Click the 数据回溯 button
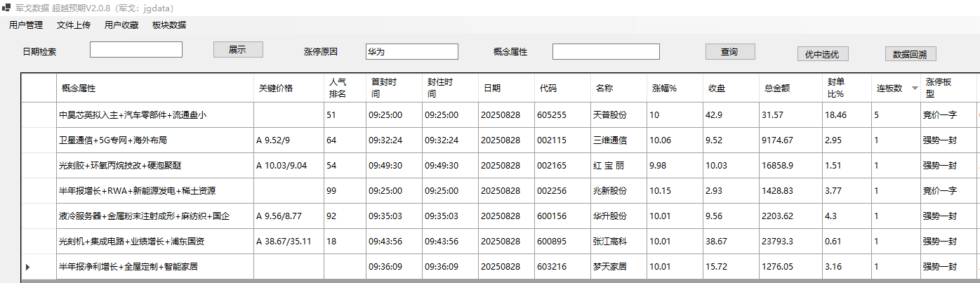 coord(910,54)
